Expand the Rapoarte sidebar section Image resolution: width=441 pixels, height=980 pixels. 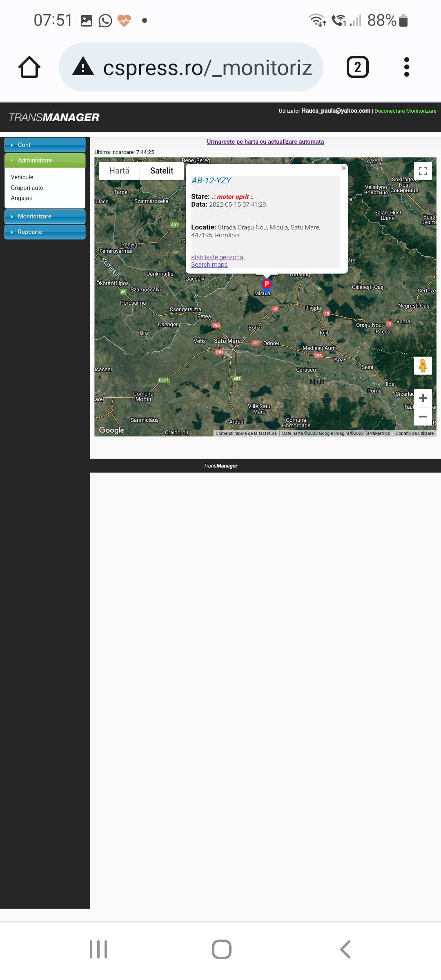(45, 232)
